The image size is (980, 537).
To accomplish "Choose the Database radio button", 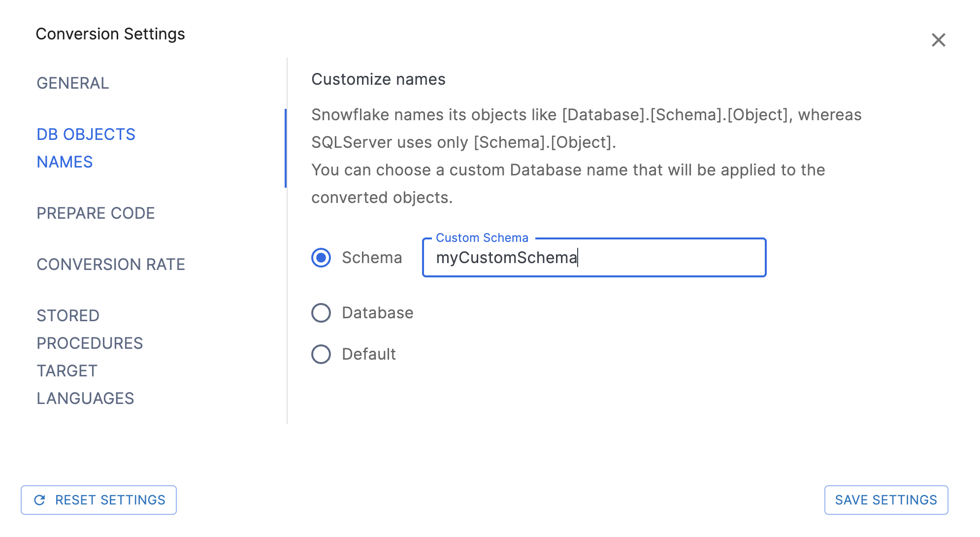I will [x=321, y=313].
